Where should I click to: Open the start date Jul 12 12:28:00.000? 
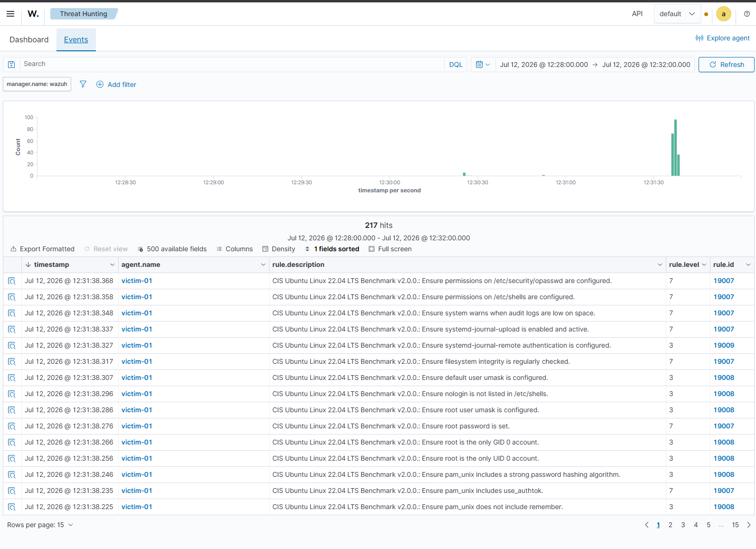(x=544, y=65)
